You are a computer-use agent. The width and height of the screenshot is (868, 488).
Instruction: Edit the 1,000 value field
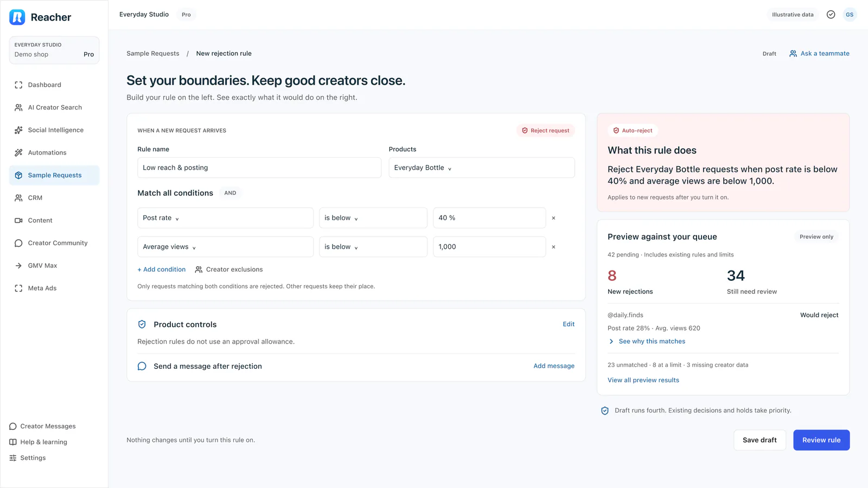click(489, 247)
